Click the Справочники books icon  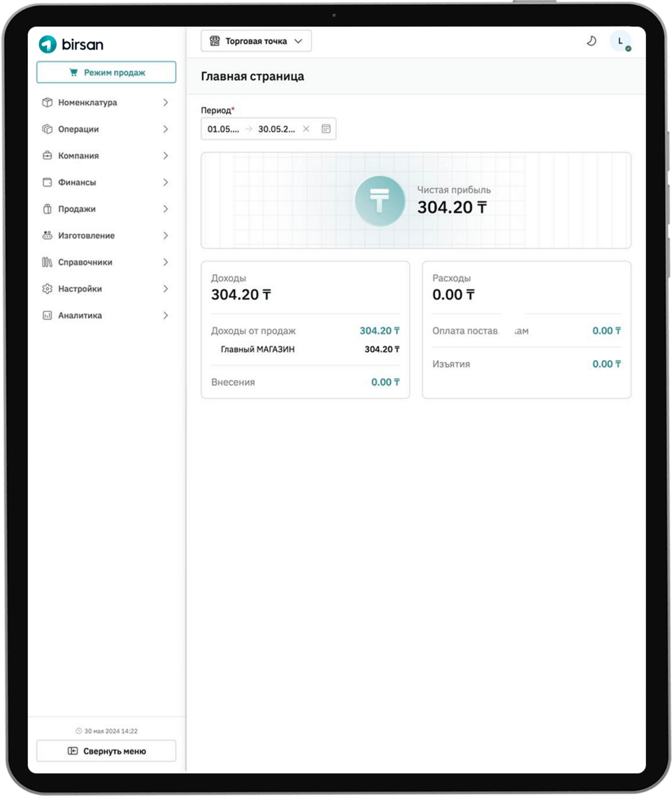[47, 262]
